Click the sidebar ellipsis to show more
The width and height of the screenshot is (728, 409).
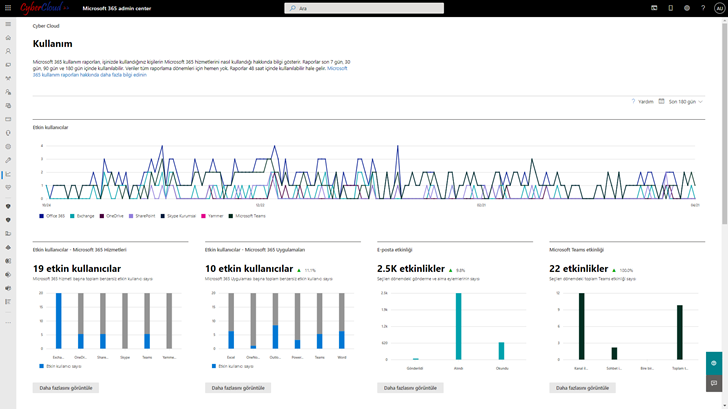point(8,322)
